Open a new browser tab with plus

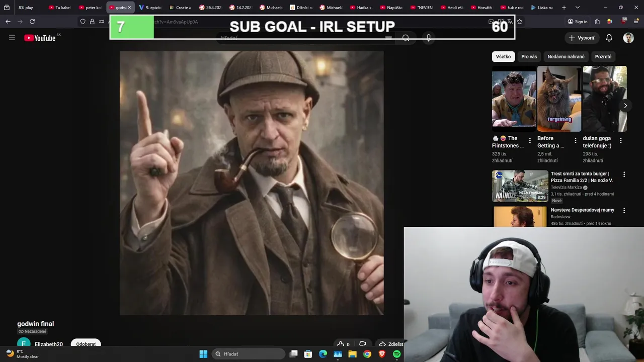(564, 8)
